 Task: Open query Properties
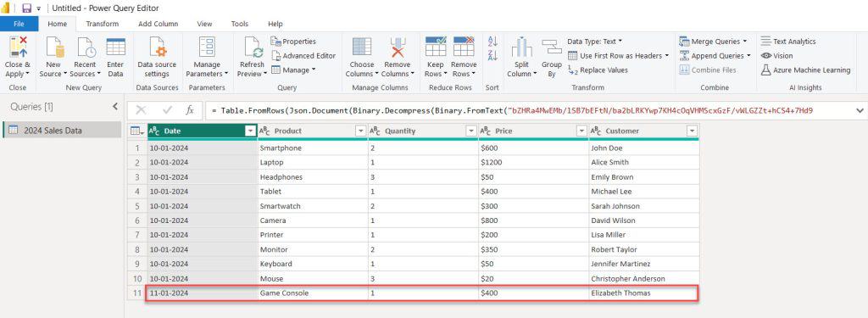tap(293, 42)
